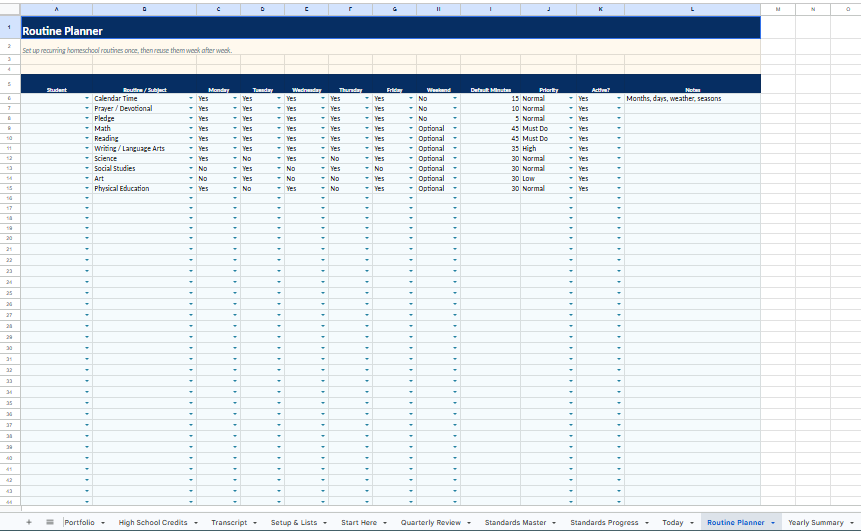861x531 pixels.
Task: Open Weekend dropdown for Prayer / Devotional
Action: tap(455, 108)
